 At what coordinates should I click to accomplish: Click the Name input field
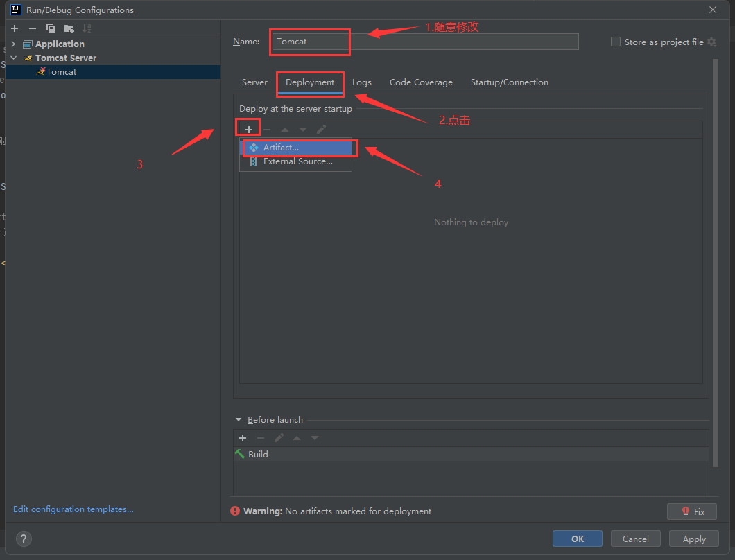(424, 42)
